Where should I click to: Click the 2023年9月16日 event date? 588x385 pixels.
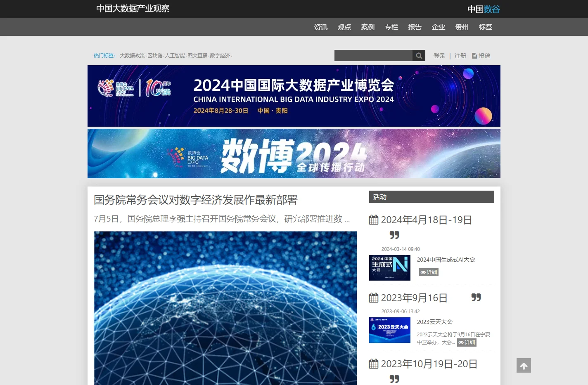pos(414,298)
